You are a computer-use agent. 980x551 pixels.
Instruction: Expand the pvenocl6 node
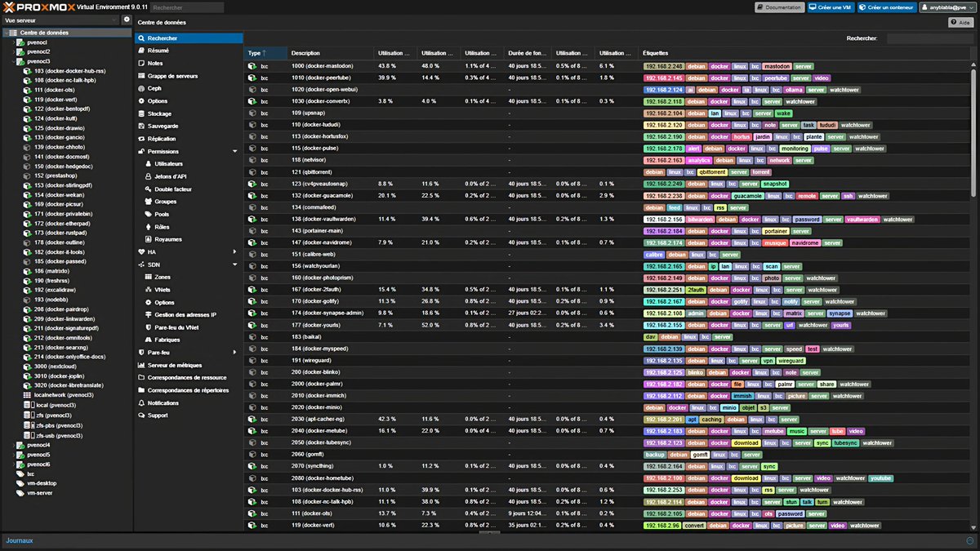click(13, 464)
